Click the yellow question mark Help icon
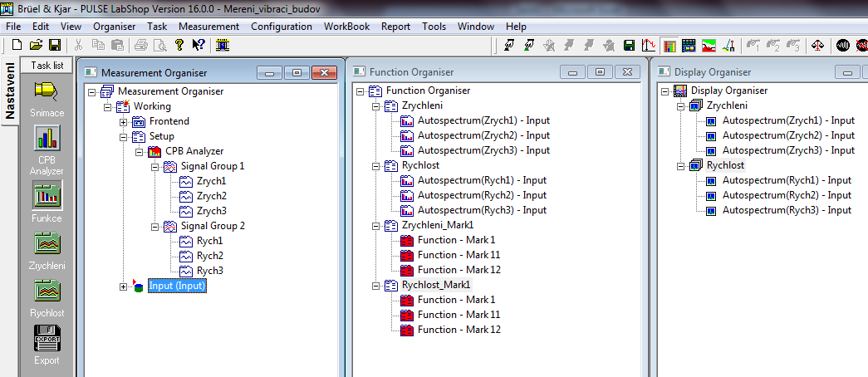 coord(179,46)
